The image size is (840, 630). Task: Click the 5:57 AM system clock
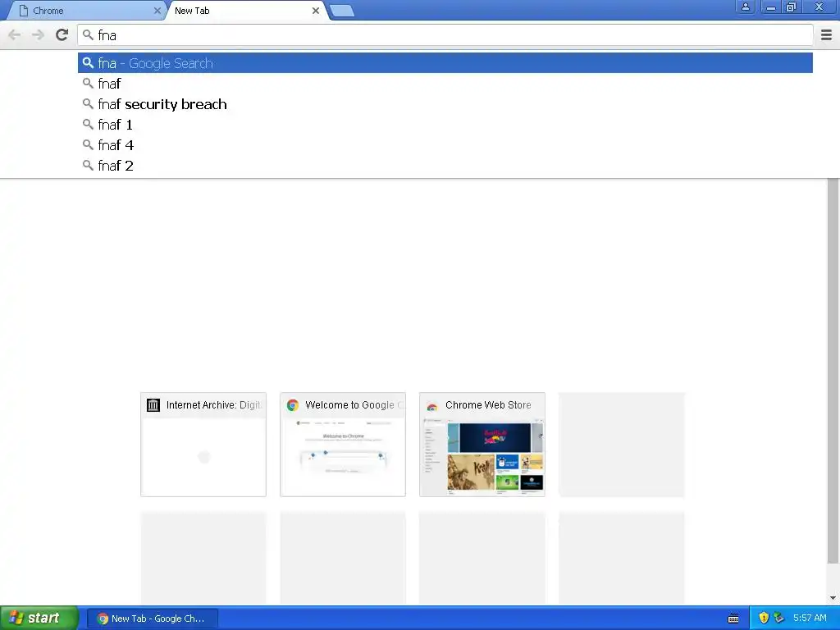810,619
